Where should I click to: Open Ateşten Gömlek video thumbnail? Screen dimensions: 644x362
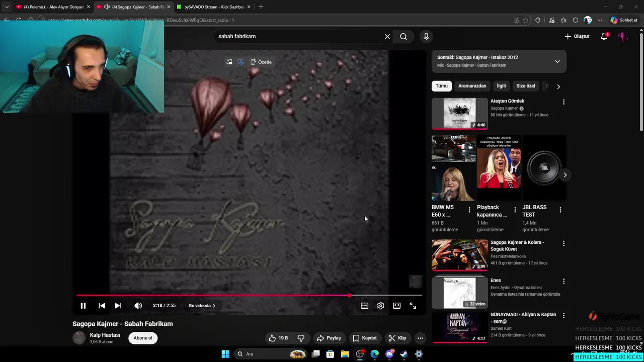tap(459, 114)
